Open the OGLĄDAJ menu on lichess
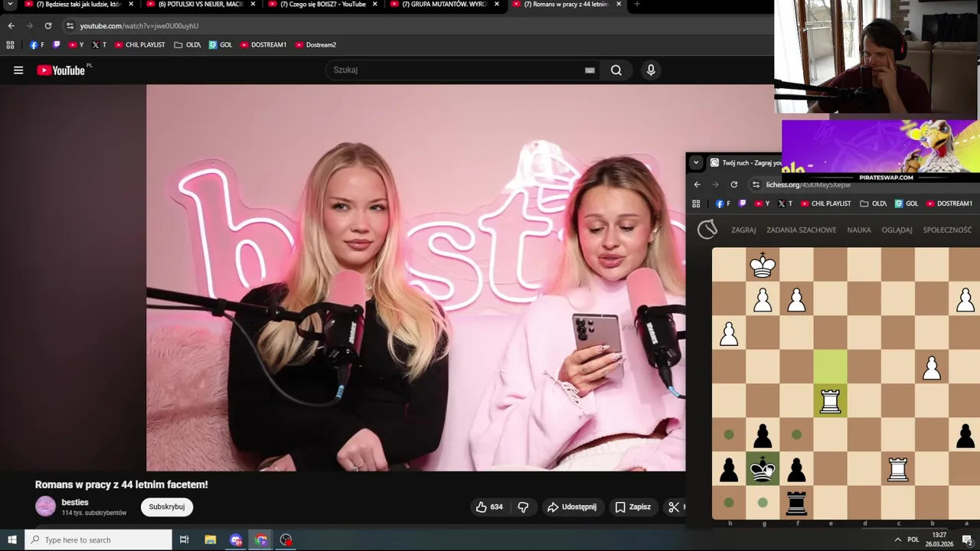The width and height of the screenshot is (980, 551). pyautogui.click(x=897, y=230)
